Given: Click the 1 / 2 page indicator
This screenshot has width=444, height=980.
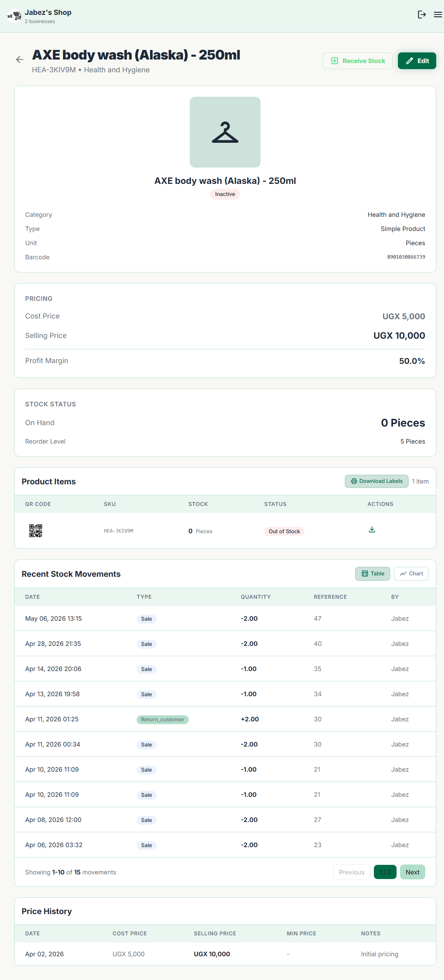Looking at the screenshot, I should click(x=385, y=872).
